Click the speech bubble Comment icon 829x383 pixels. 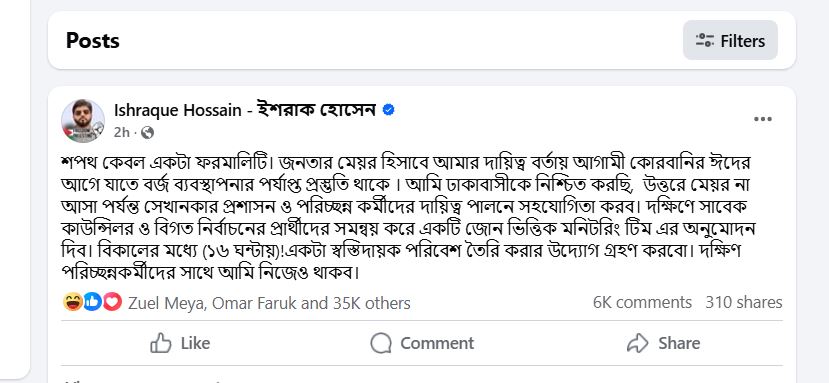[x=381, y=343]
